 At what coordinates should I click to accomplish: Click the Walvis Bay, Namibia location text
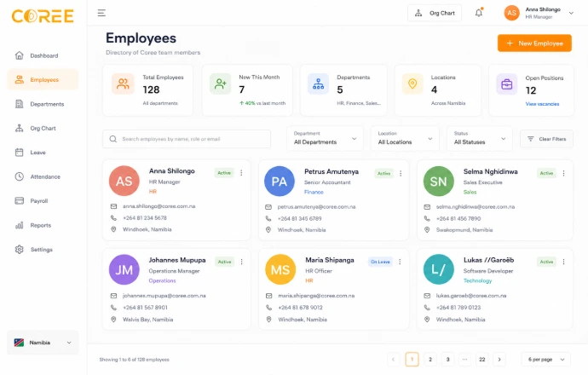click(x=147, y=320)
